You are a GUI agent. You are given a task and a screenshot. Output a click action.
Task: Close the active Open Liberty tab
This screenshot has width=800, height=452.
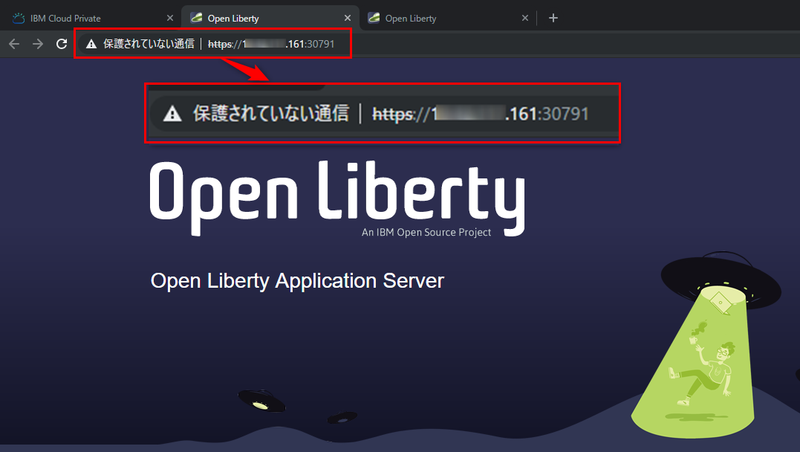coord(347,18)
